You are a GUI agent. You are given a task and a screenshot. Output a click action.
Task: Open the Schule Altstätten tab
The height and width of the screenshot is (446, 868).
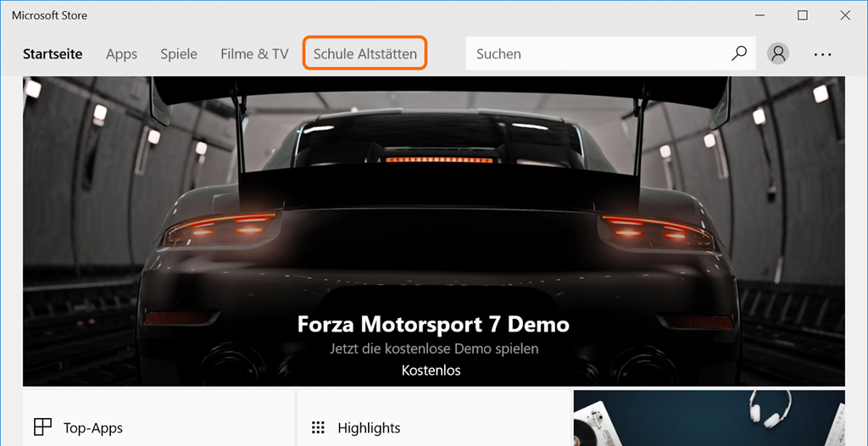(x=365, y=53)
